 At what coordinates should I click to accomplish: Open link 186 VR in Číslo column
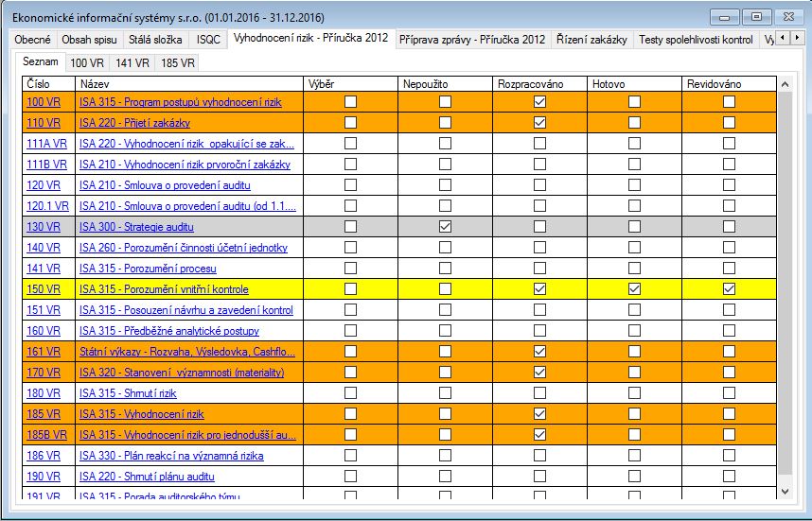point(44,456)
